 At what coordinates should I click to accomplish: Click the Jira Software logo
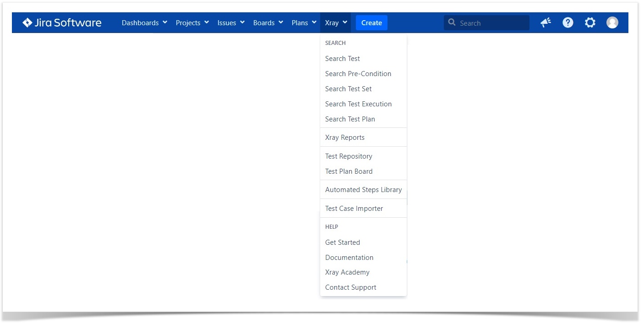[62, 22]
